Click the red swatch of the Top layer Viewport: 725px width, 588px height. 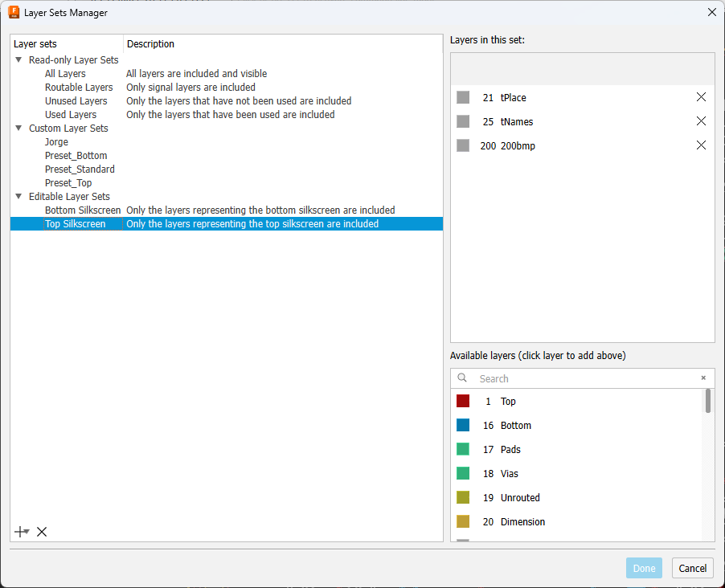coord(465,401)
